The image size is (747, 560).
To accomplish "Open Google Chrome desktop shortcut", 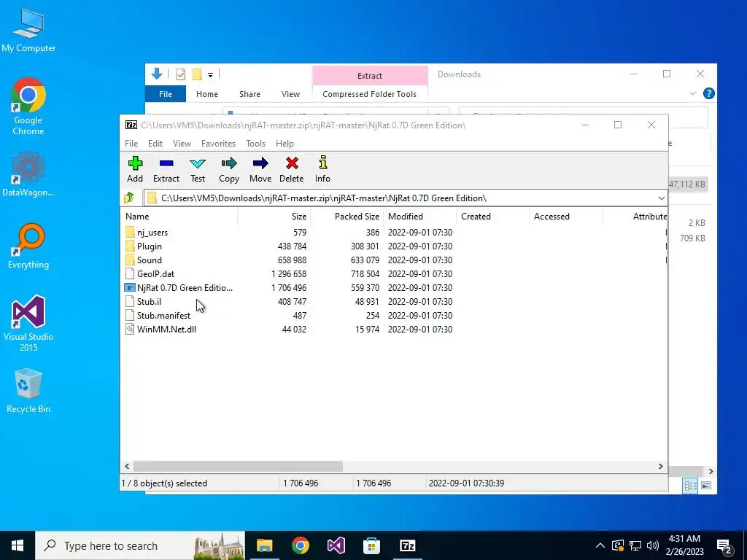I will click(x=28, y=106).
